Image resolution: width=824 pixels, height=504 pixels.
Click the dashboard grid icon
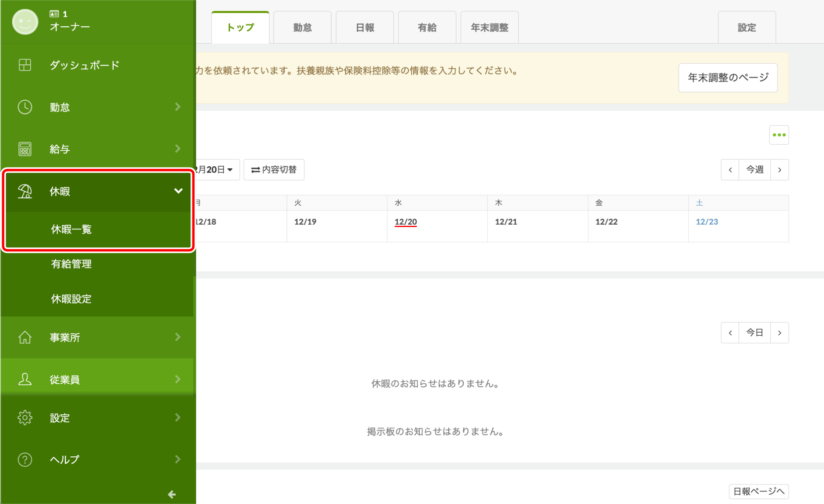[25, 65]
